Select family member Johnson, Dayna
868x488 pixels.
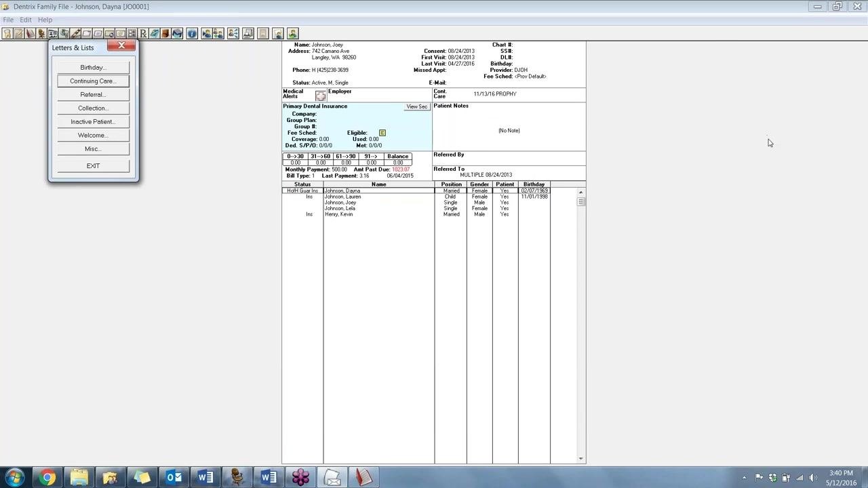[x=415, y=191]
